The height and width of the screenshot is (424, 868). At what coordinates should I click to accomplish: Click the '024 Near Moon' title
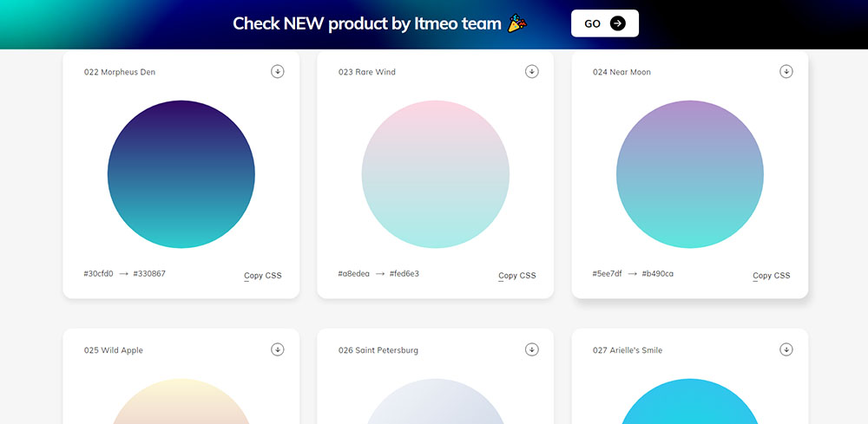tap(621, 72)
